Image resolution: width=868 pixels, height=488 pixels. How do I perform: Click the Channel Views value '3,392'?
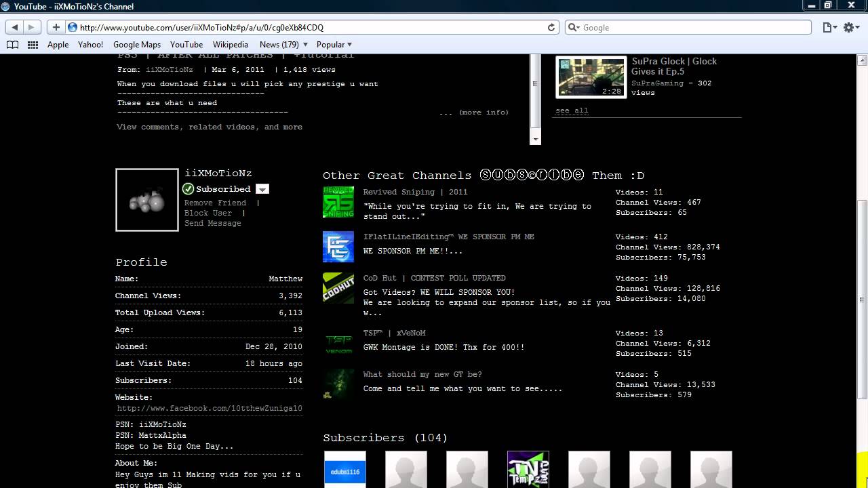tap(290, 296)
